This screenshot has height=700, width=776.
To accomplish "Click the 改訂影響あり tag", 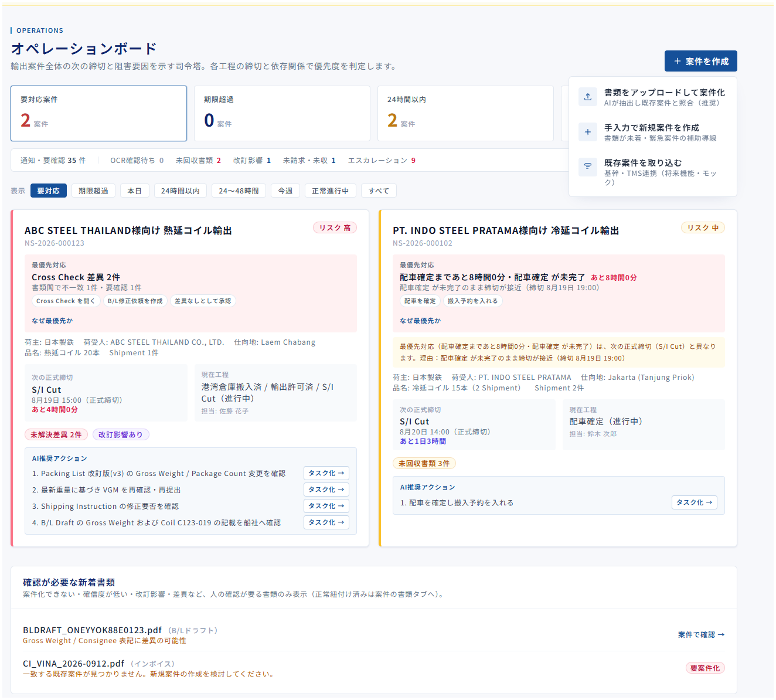I will (121, 434).
